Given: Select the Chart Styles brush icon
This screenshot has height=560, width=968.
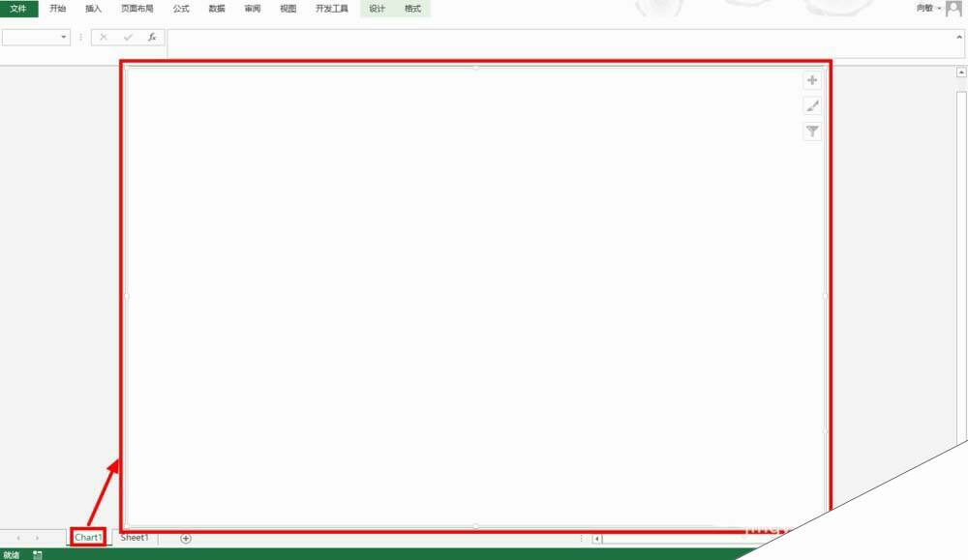Looking at the screenshot, I should [x=811, y=105].
